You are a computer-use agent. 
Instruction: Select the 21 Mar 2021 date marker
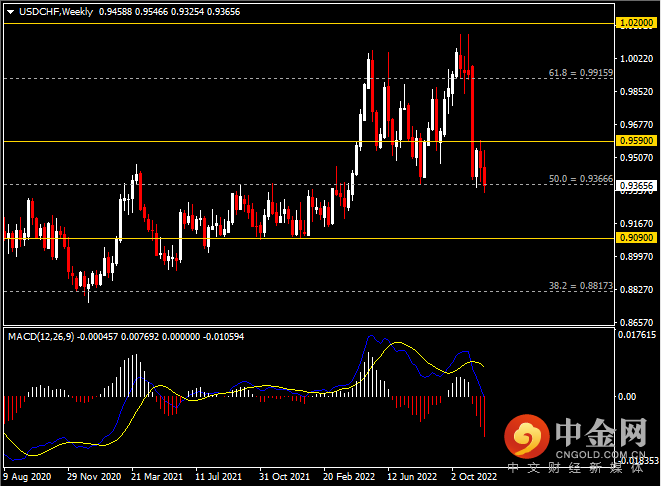pyautogui.click(x=156, y=478)
